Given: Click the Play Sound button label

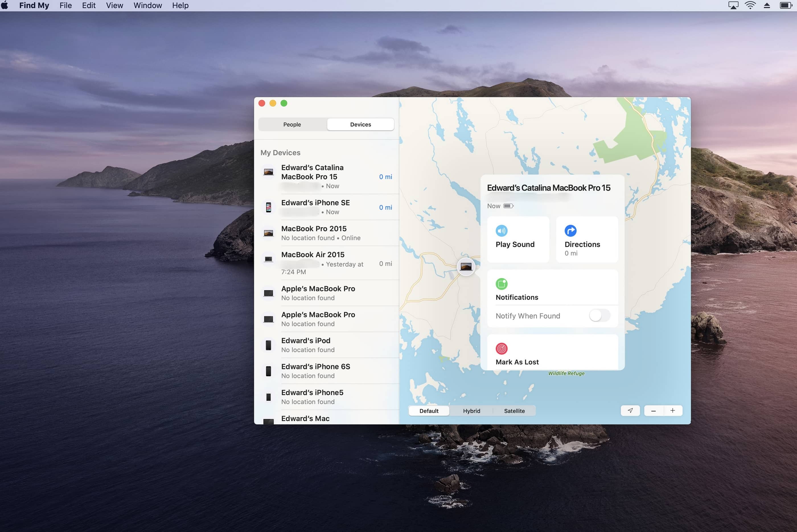Looking at the screenshot, I should 515,244.
